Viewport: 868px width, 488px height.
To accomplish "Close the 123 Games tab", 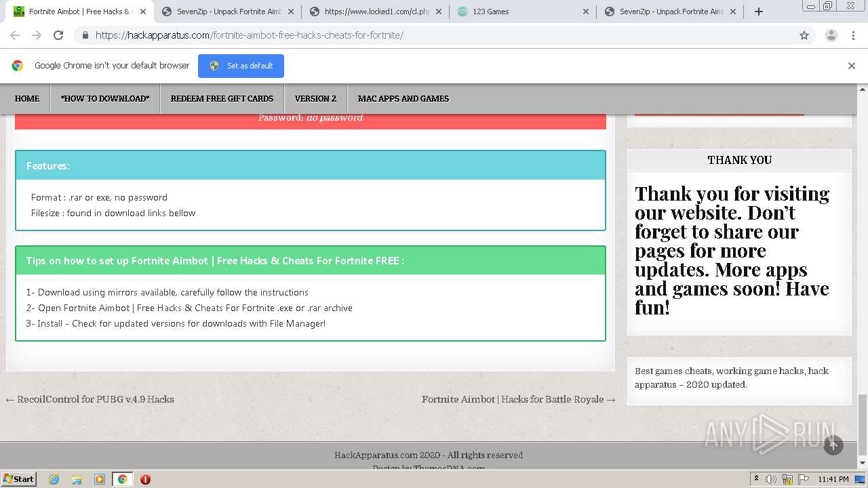I will [x=586, y=12].
